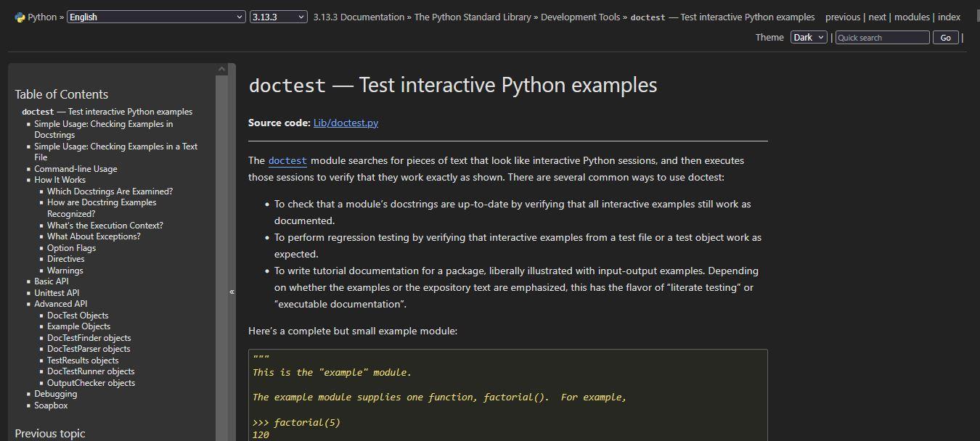Open TestResults objects entry
The width and height of the screenshot is (980, 441).
83,360
